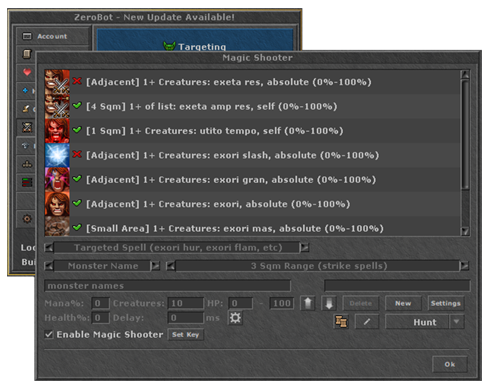
Task: Open the Monster Name selector field
Action: pos(102,266)
